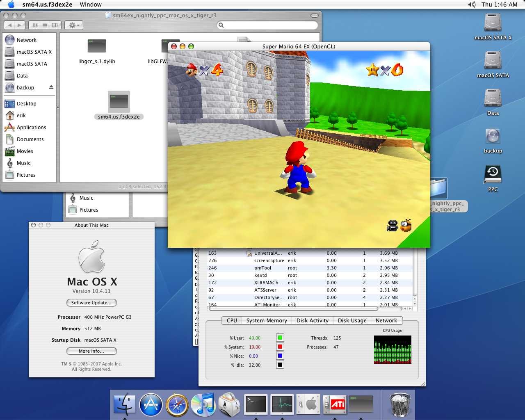Switch Finder to icon view

pyautogui.click(x=35, y=25)
